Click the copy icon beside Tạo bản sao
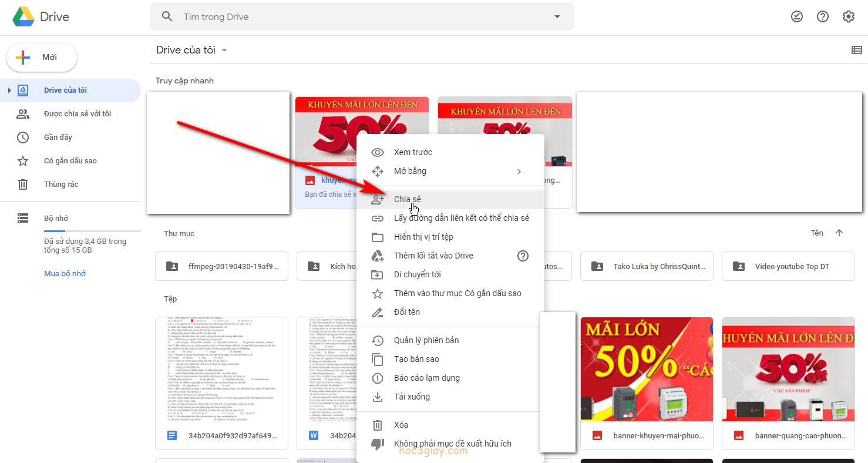Image resolution: width=868 pixels, height=463 pixels. [x=378, y=359]
